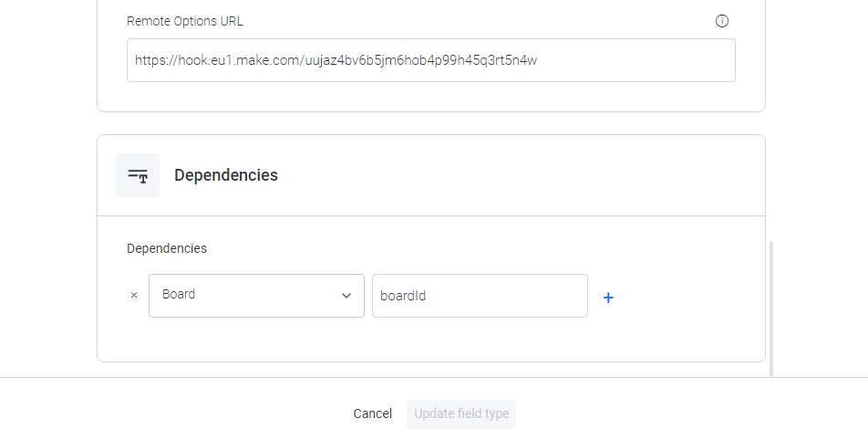Click into the Remote Options URL field
This screenshot has width=868, height=429.
638,60
